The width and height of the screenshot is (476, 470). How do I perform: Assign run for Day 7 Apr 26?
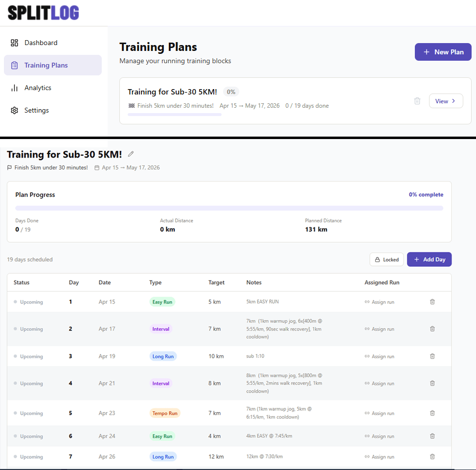pos(380,457)
